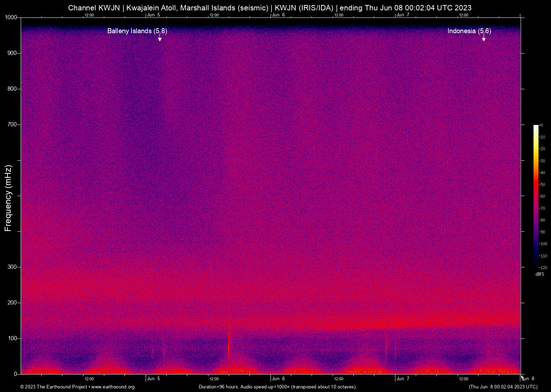Click the Jun 5 label on bottom time axis
This screenshot has height=392, width=551.
[x=153, y=379]
